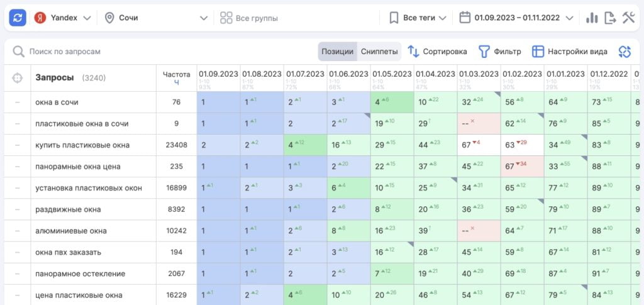The width and height of the screenshot is (644, 305).
Task: Open Настройки вида view settings
Action: tap(570, 52)
